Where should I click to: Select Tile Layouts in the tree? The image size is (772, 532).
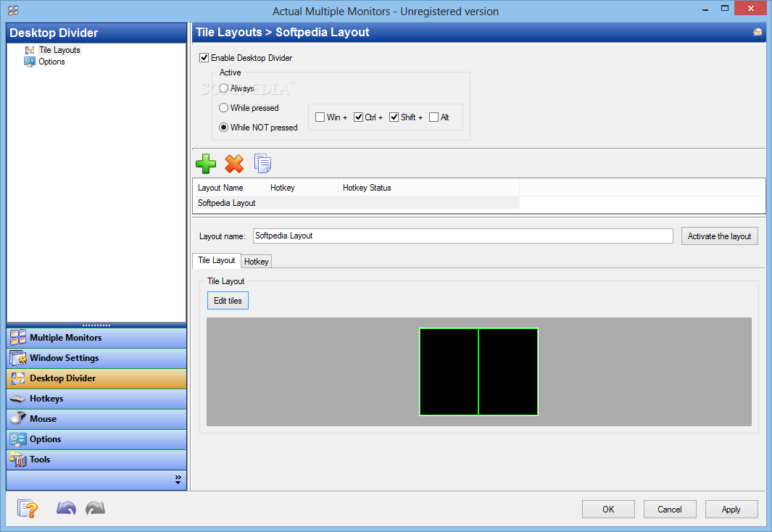pos(59,50)
